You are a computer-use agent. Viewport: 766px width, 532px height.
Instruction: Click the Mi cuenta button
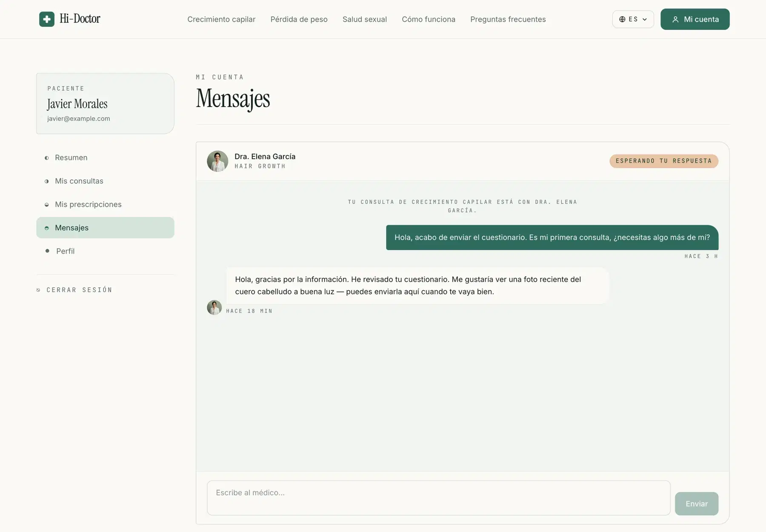click(695, 19)
